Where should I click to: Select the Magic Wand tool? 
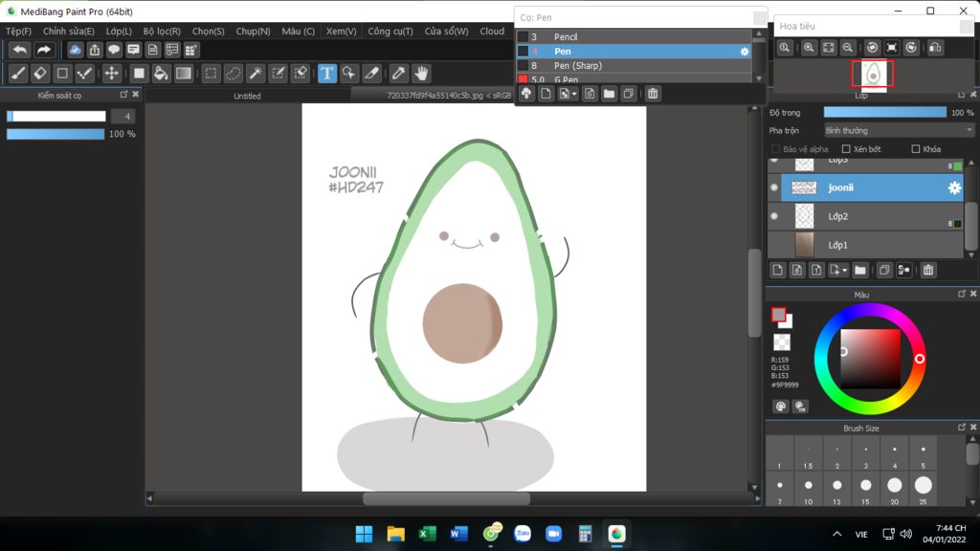pos(255,74)
